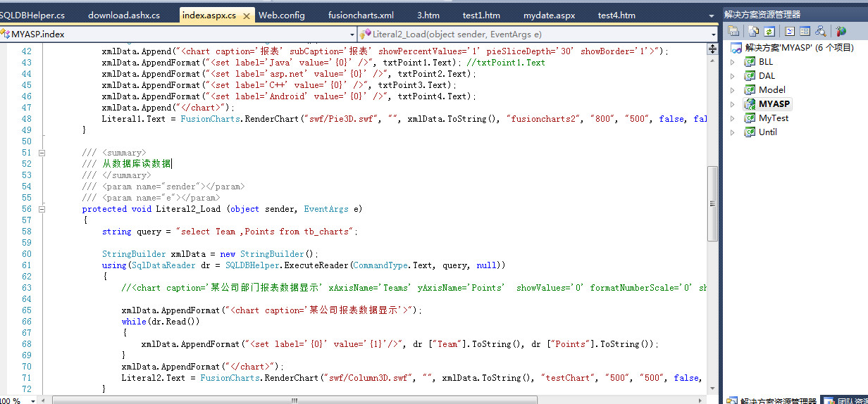Expand the Model project node
Viewport: 868px width, 404px height.
[733, 90]
